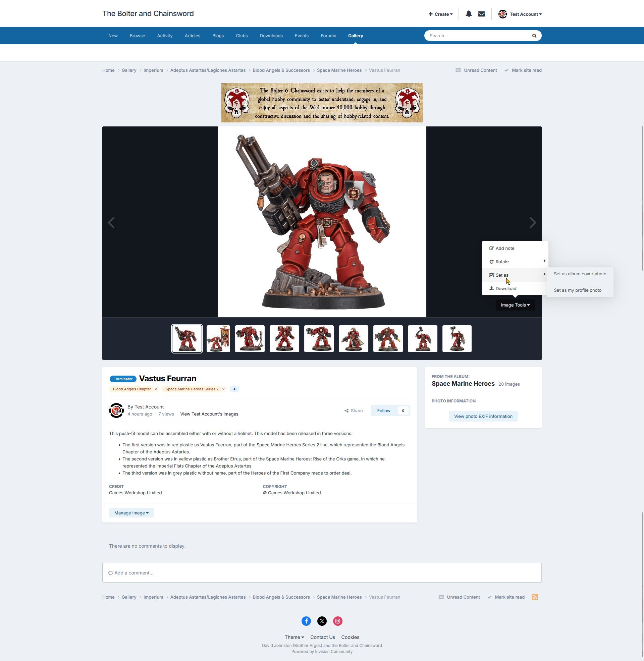Select the banner bearer thumbnail

point(218,339)
